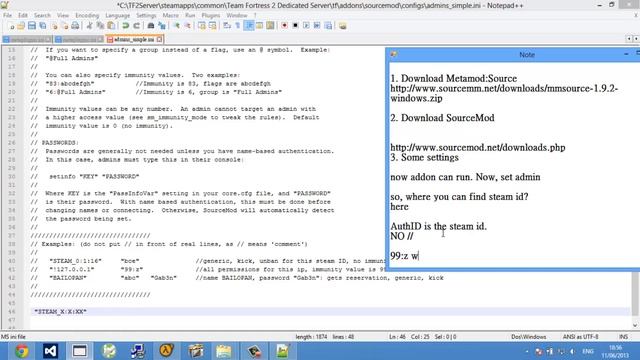This screenshot has height=360, width=640.
Task: Click the Ln : 46 Col : 25 status field
Action: [x=422, y=337]
